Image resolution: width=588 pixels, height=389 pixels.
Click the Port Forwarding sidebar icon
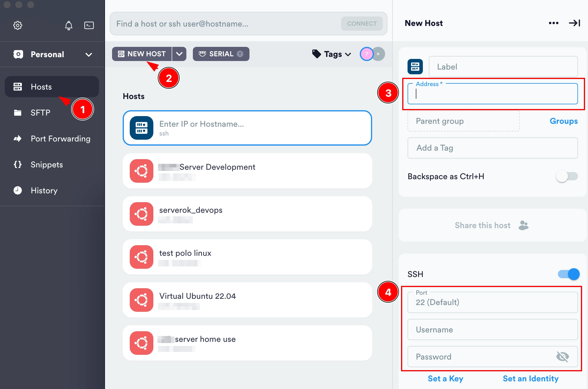point(17,139)
